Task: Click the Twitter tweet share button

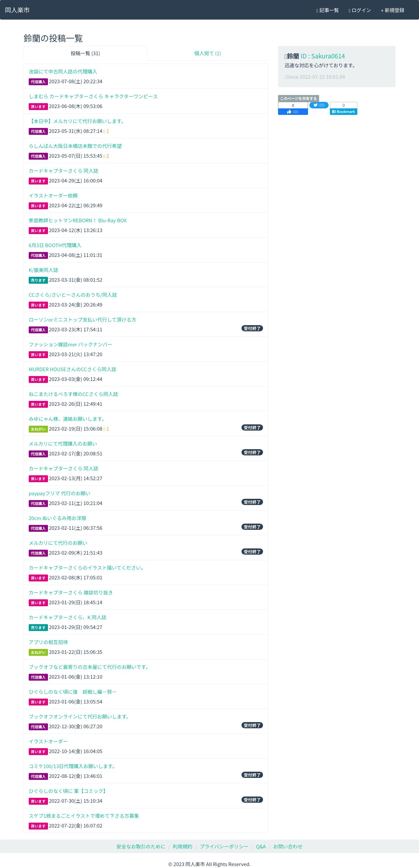Action: tap(318, 105)
